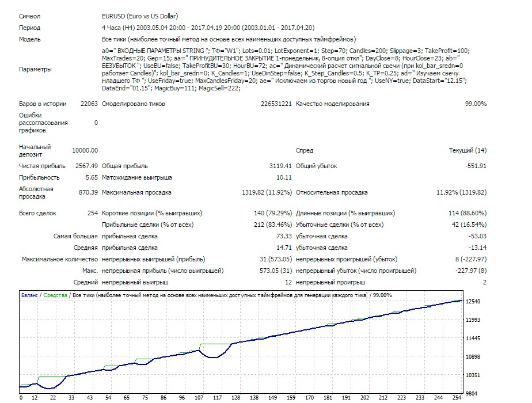Click the net profit value '2567.49'

click(x=86, y=166)
